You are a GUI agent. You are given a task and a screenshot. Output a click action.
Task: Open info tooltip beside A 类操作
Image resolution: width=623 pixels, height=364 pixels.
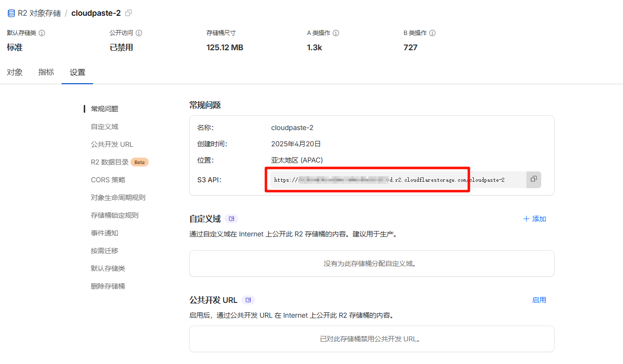336,33
